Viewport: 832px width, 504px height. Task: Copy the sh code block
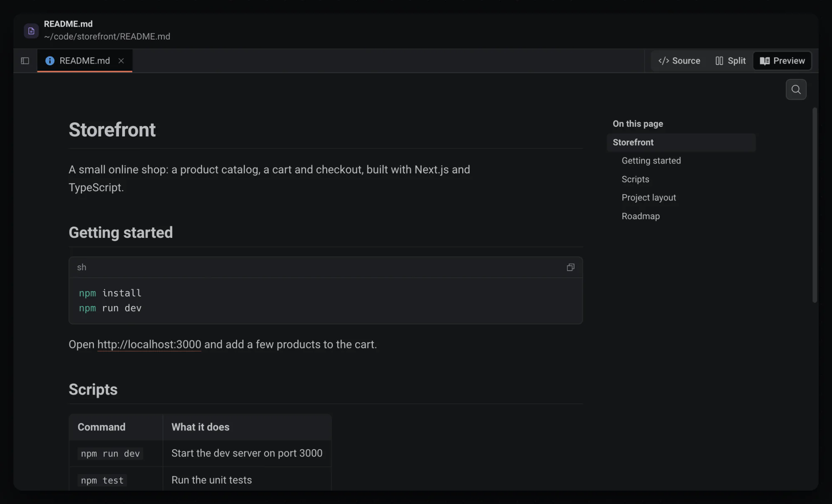(571, 267)
